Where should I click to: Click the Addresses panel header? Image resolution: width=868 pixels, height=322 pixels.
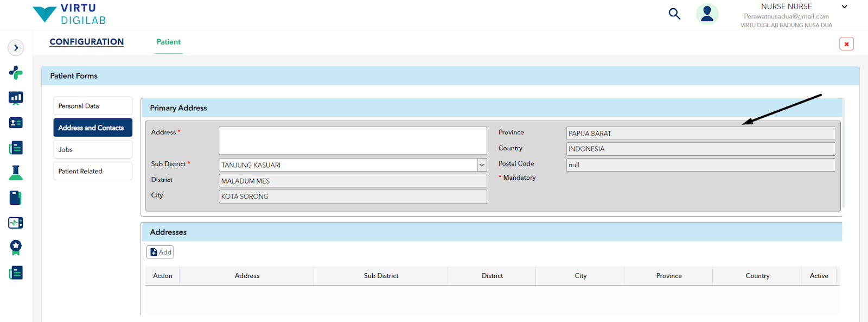point(492,232)
